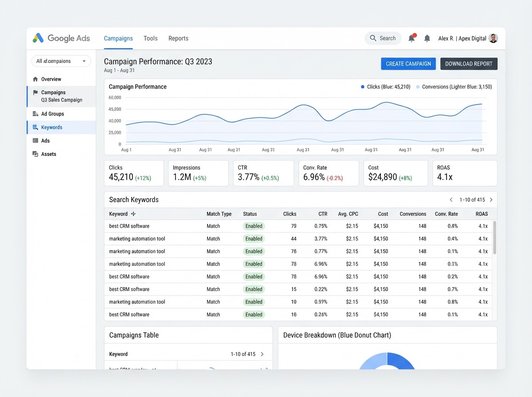Image resolution: width=532 pixels, height=397 pixels.
Task: Open notifications bell with red dot
Action: coord(412,38)
